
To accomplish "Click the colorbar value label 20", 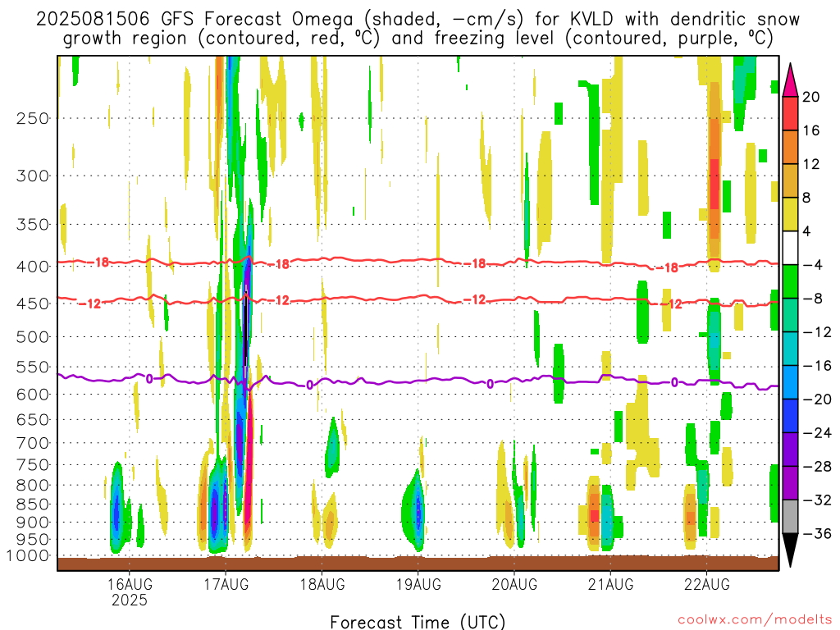I will pos(811,97).
